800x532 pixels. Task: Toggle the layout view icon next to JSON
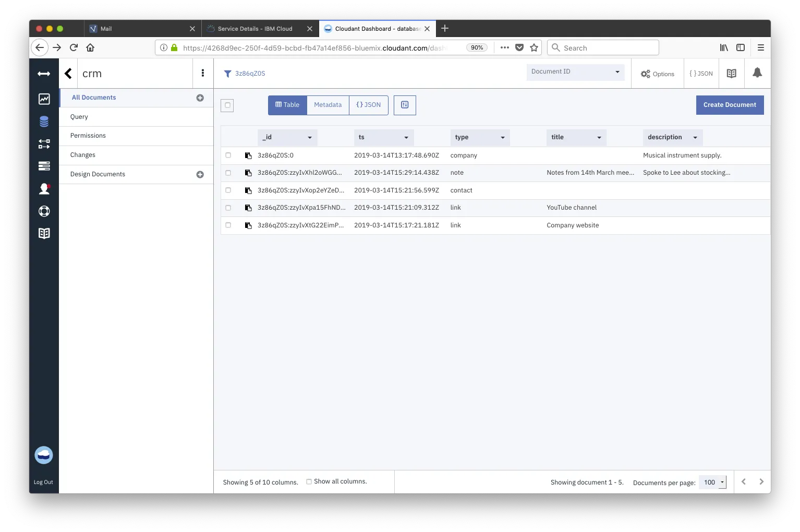coord(405,105)
